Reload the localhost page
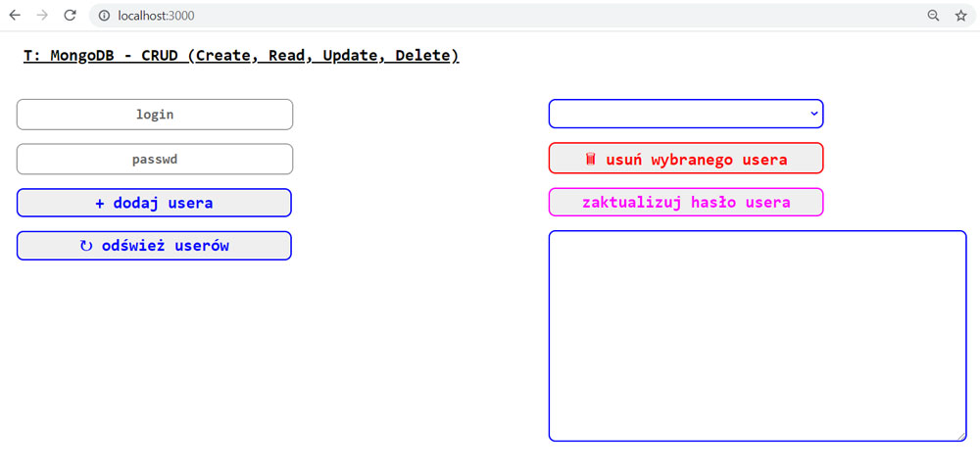The width and height of the screenshot is (980, 472). click(70, 16)
